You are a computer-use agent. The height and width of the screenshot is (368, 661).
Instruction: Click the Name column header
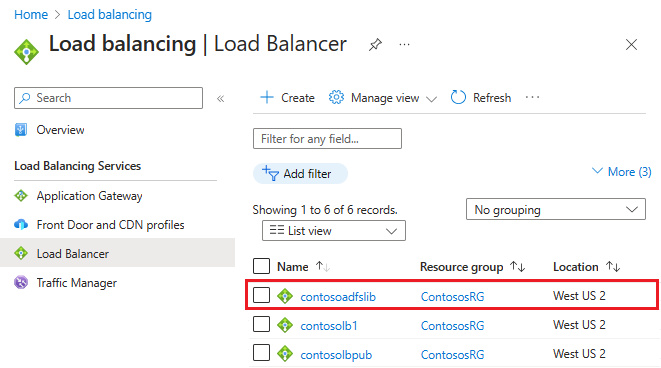click(x=293, y=267)
